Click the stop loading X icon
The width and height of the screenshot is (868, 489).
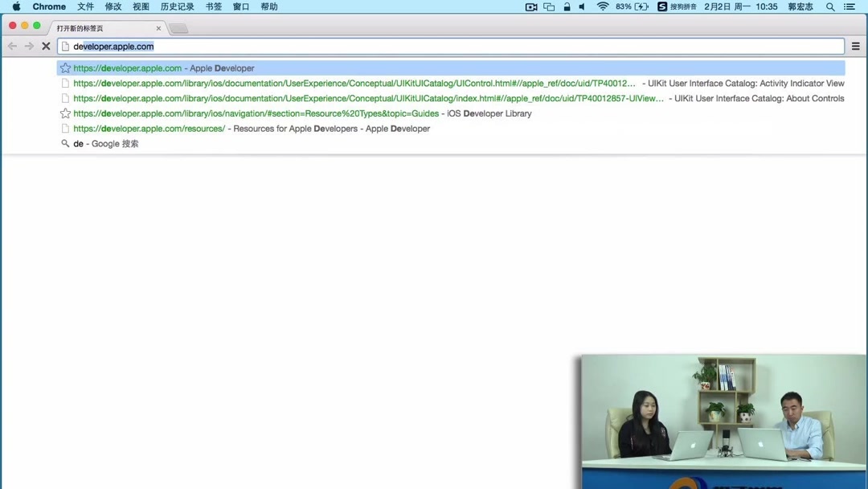tap(46, 46)
